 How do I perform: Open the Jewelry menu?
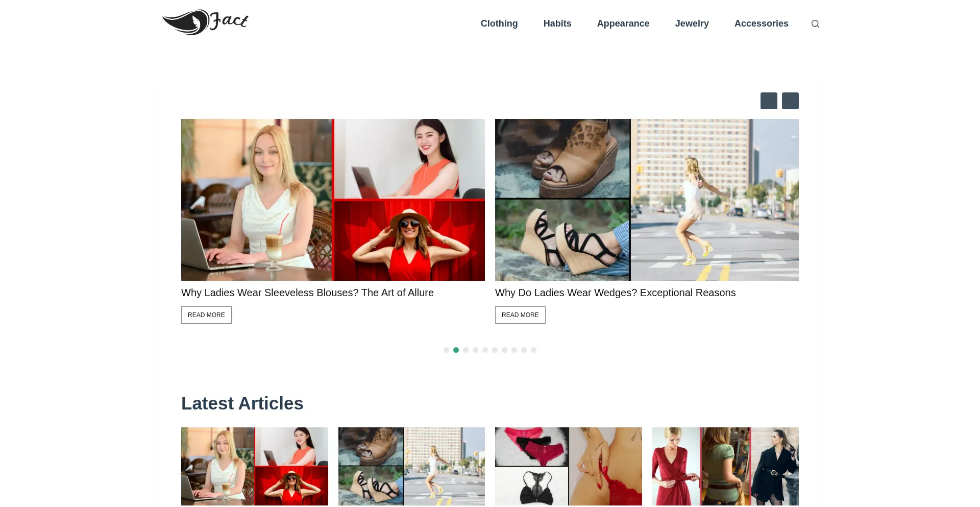692,23
